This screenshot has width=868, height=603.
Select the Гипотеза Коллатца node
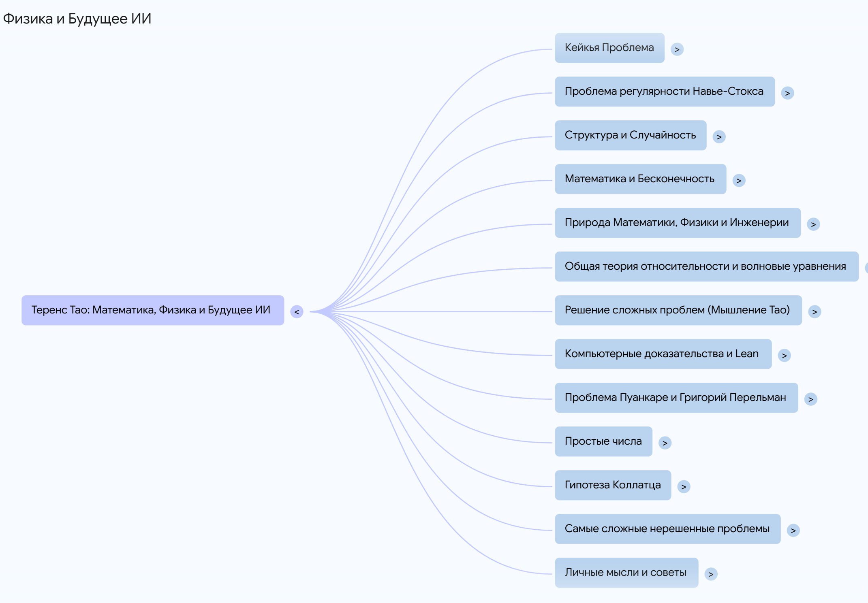(613, 485)
